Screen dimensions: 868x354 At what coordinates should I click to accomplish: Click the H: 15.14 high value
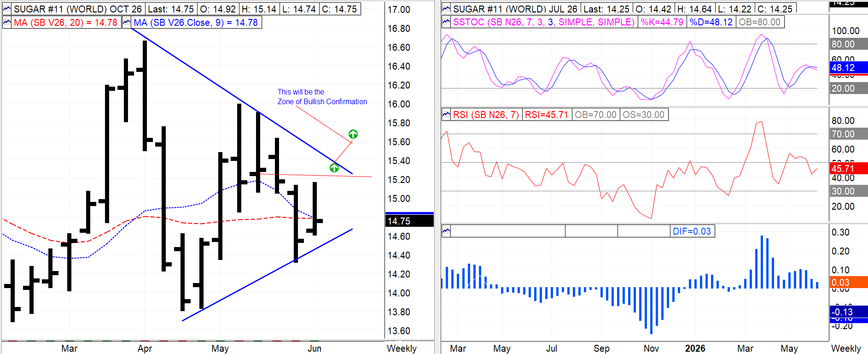click(x=258, y=9)
